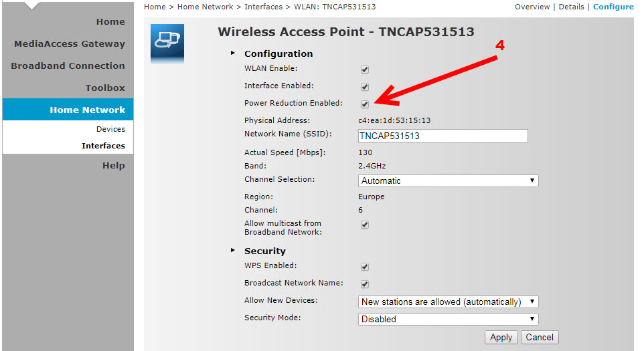Viewport: 644px width, 351px height.
Task: Click the wireless access point icon
Action: (167, 43)
